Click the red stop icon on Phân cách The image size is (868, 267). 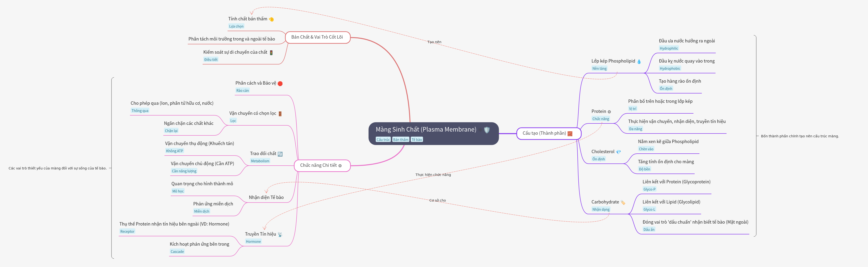pos(280,83)
